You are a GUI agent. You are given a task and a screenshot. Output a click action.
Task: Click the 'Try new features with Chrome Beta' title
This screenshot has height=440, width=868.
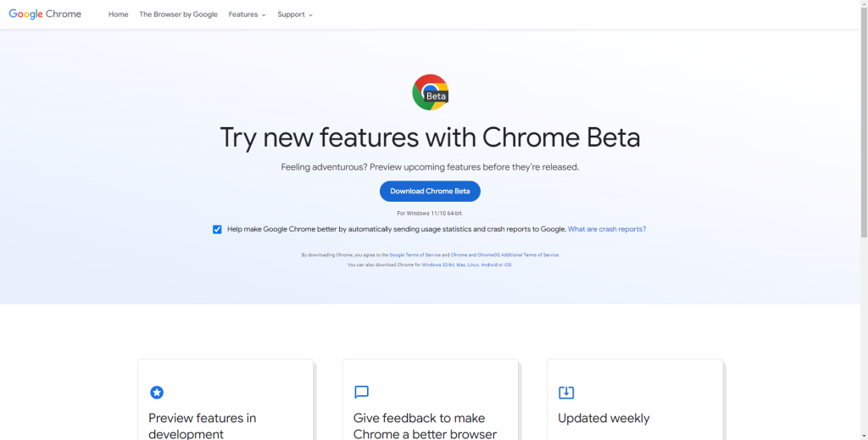[430, 137]
